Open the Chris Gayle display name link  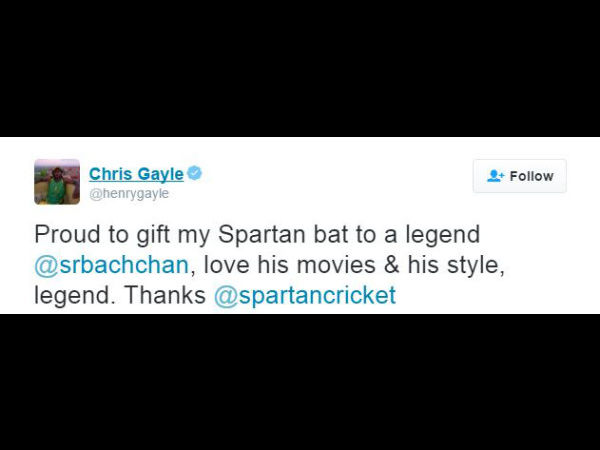point(136,174)
